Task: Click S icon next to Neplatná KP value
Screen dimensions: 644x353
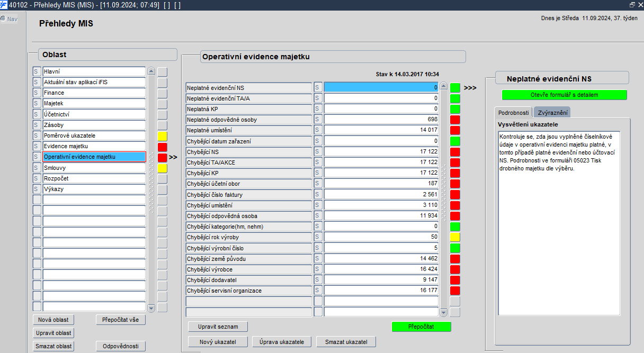Action: point(318,108)
